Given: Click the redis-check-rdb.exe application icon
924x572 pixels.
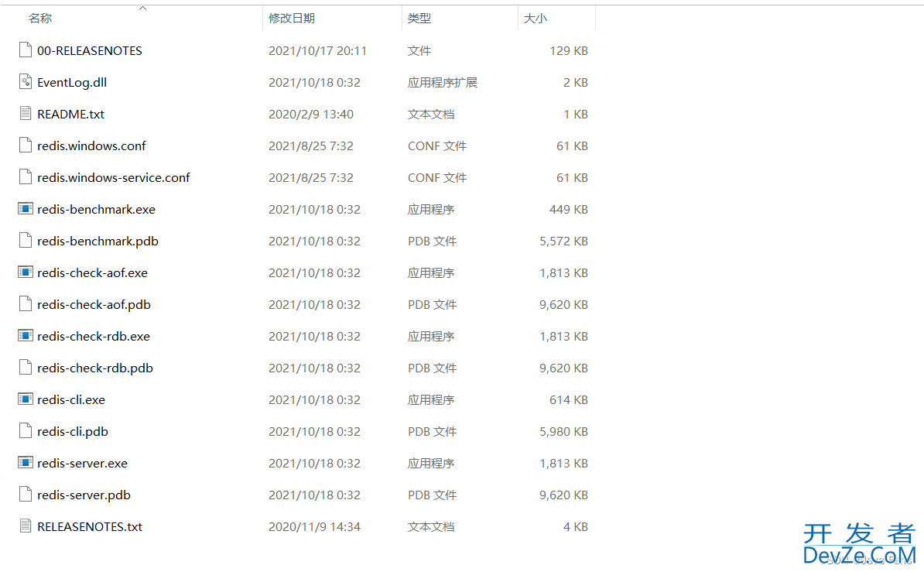Looking at the screenshot, I should coord(26,336).
